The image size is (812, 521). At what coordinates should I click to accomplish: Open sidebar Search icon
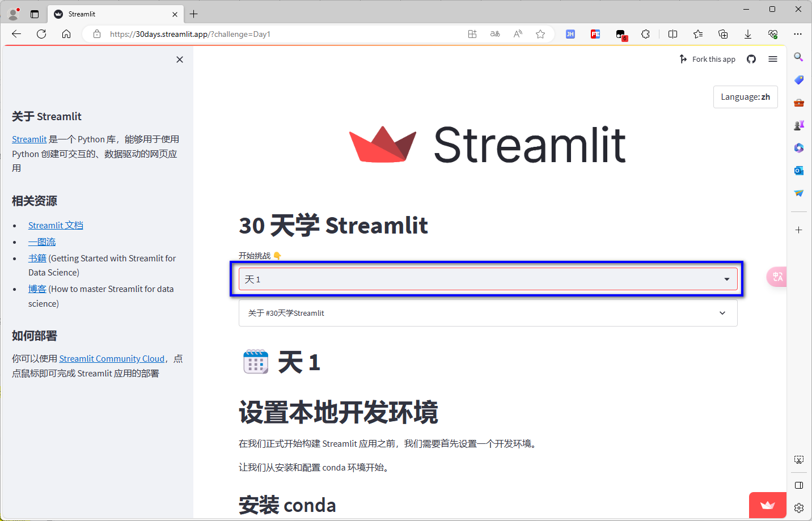[x=799, y=57]
